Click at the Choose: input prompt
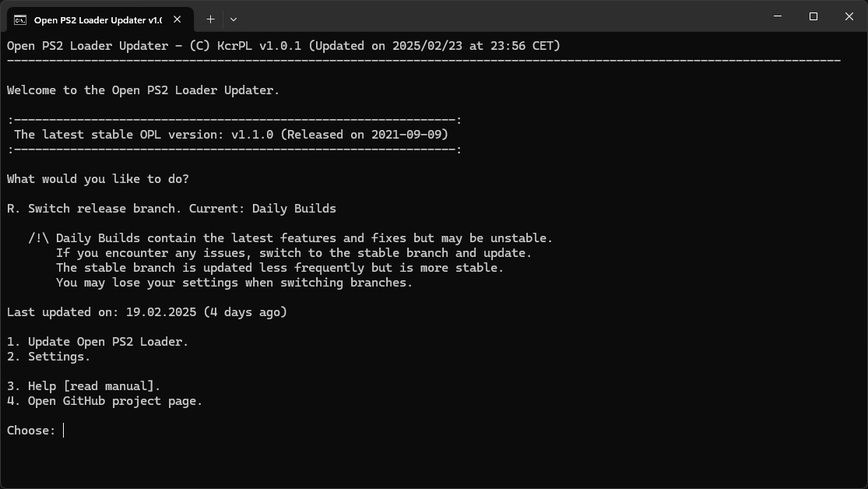Screen dimensions: 868x489 64,431
